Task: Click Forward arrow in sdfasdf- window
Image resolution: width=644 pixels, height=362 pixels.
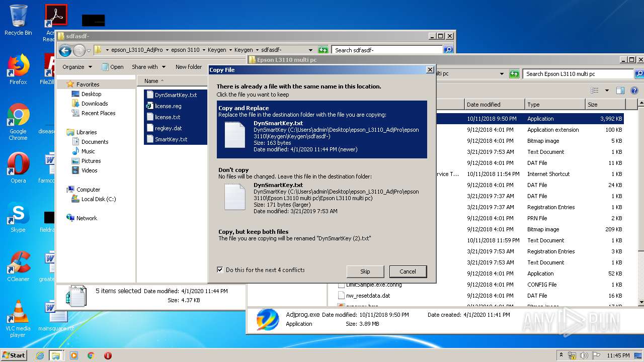Action: (x=79, y=50)
